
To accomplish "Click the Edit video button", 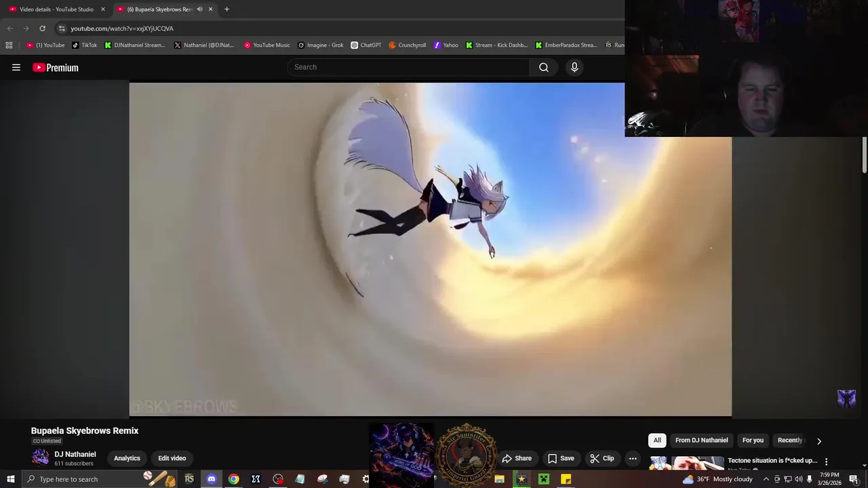I will pyautogui.click(x=172, y=458).
